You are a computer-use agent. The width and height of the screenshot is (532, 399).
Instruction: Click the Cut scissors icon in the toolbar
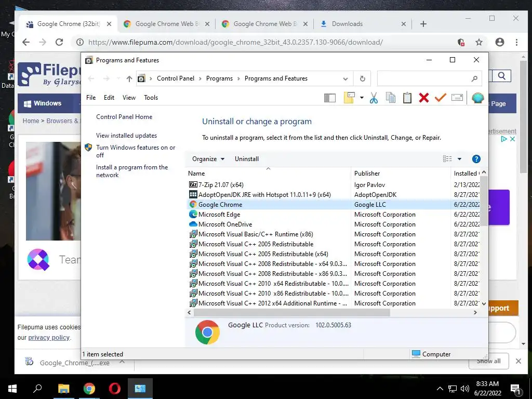tap(374, 98)
